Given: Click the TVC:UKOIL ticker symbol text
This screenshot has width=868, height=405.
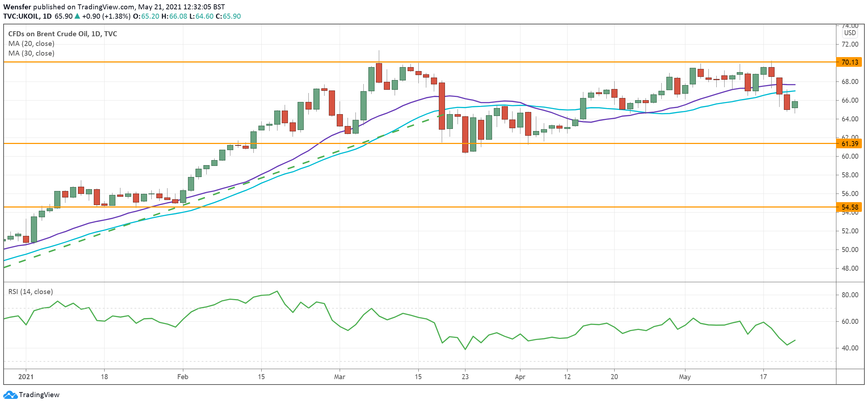Looking at the screenshot, I should 21,16.
